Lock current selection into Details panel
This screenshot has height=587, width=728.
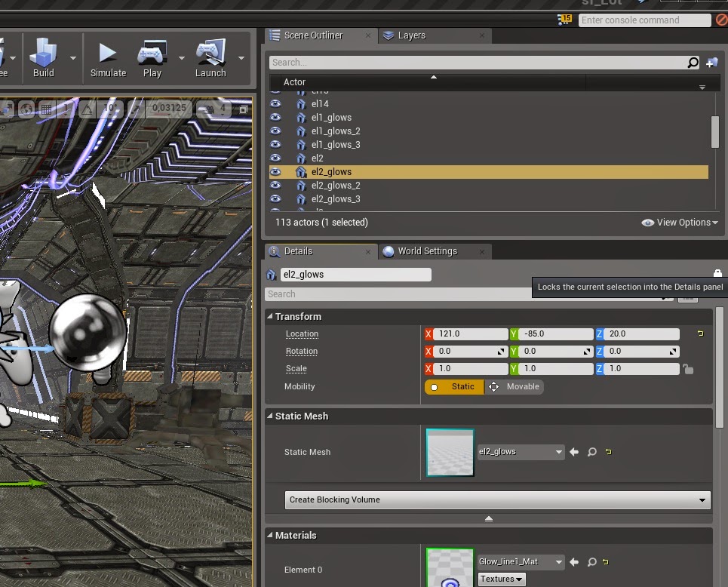(x=717, y=273)
